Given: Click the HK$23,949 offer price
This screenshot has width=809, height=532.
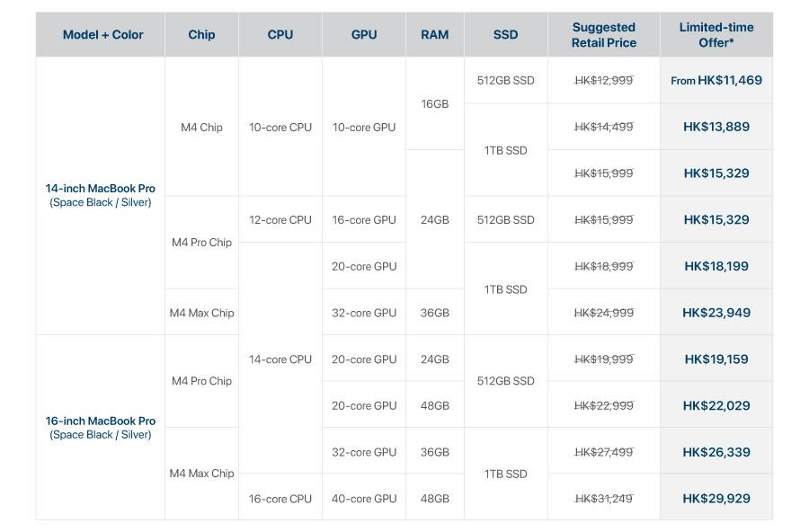Looking at the screenshot, I should tap(716, 313).
